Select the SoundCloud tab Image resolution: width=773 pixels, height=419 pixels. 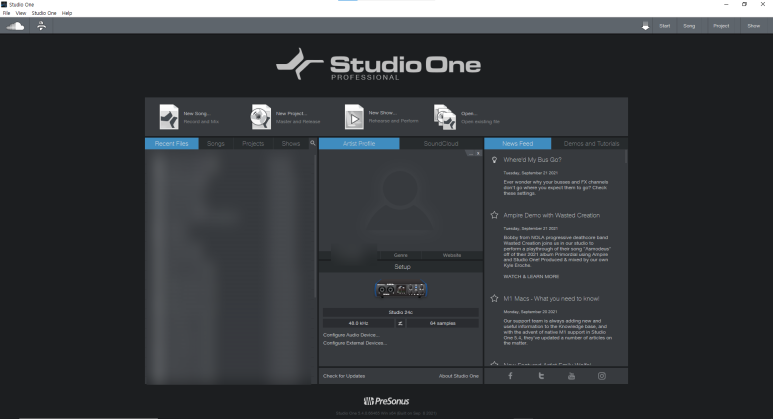[x=441, y=143]
